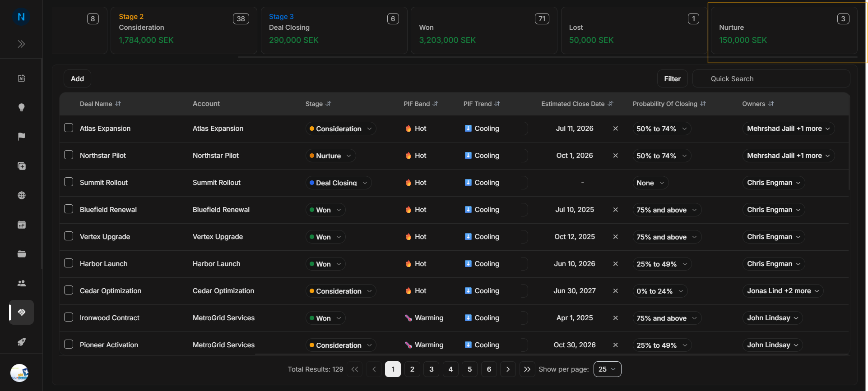Jump to the last results page
This screenshot has height=391, width=868.
527,369
